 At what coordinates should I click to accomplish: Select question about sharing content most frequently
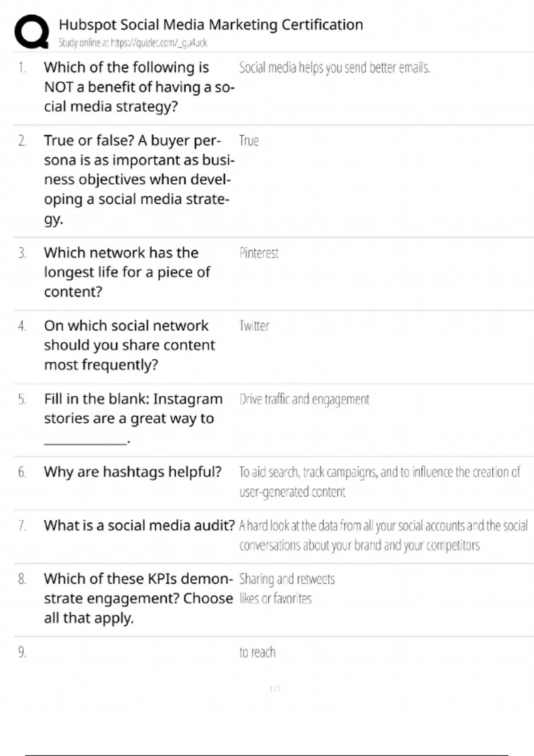[129, 345]
